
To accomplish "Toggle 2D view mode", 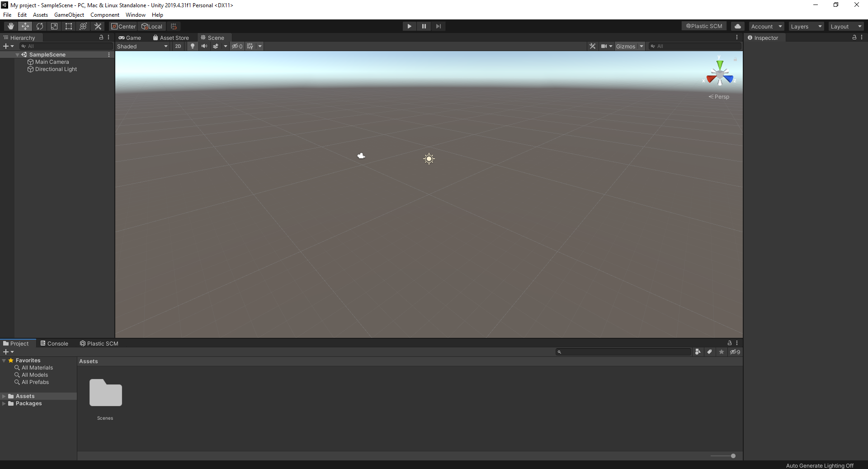I will (178, 46).
